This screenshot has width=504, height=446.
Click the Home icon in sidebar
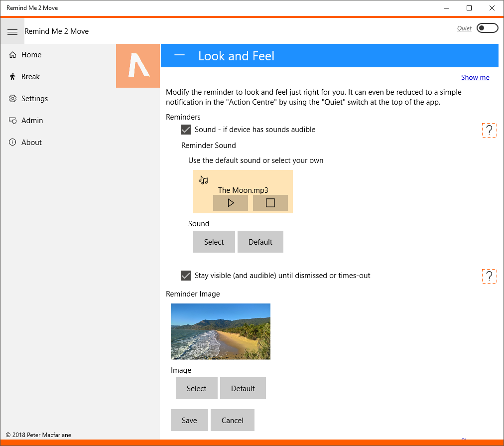(x=13, y=55)
